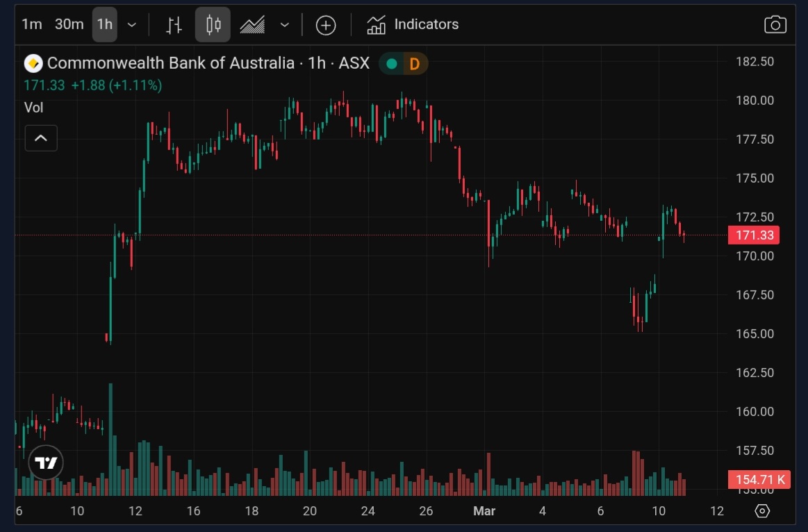
Task: Click the orange D delayed data badge
Action: coord(415,64)
